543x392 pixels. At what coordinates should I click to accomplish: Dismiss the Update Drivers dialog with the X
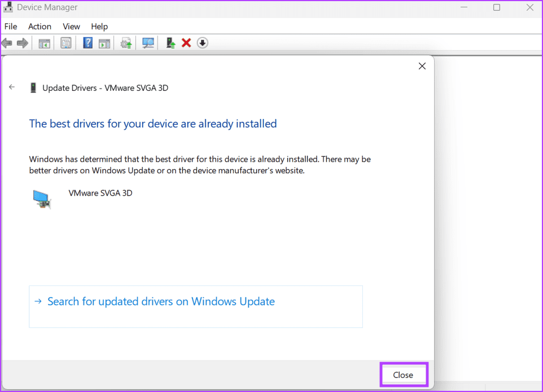tap(422, 65)
